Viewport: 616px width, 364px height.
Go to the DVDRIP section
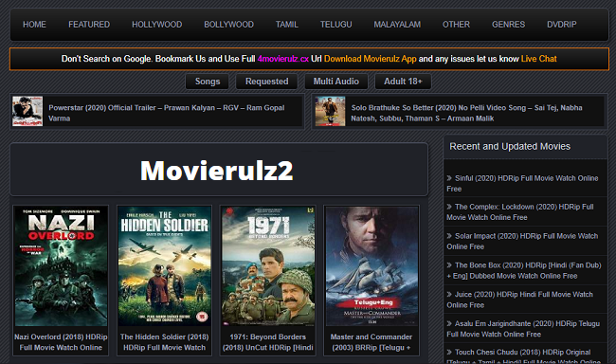pyautogui.click(x=562, y=25)
